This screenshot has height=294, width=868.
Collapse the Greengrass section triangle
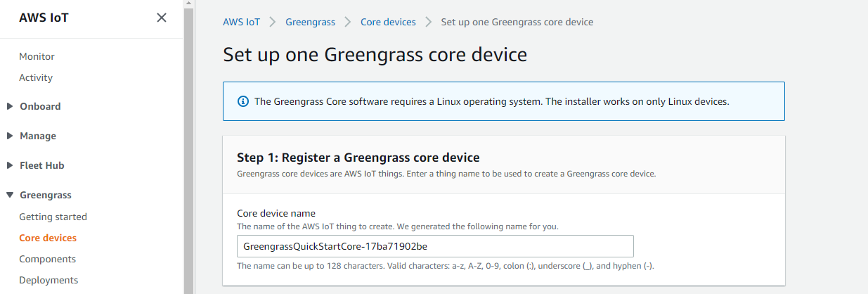[x=10, y=196]
